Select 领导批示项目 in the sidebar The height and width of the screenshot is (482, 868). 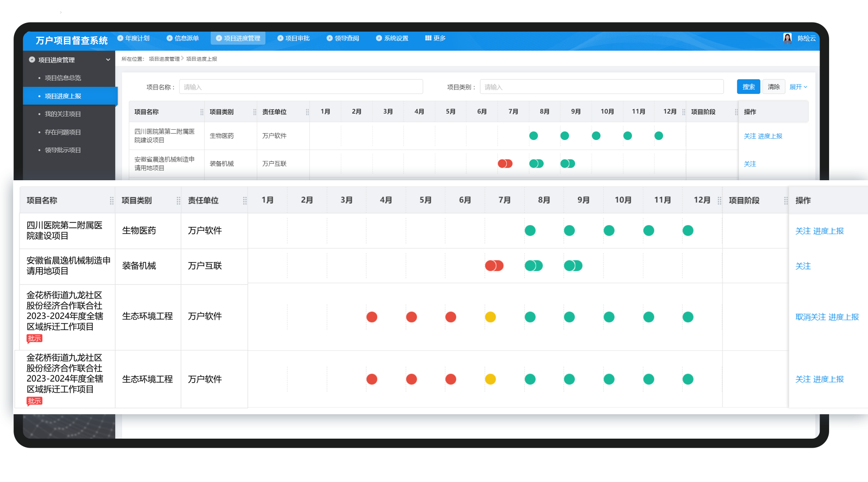63,150
